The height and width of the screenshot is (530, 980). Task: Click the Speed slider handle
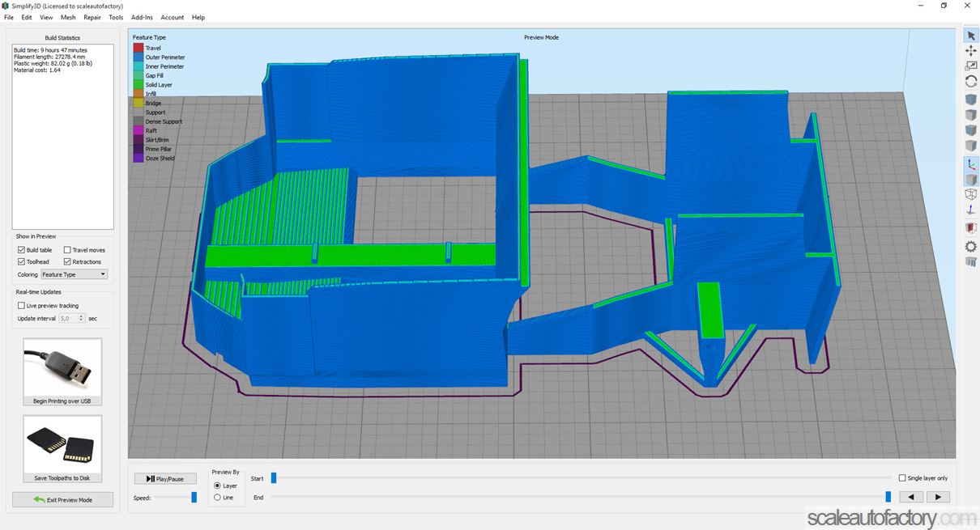point(194,498)
